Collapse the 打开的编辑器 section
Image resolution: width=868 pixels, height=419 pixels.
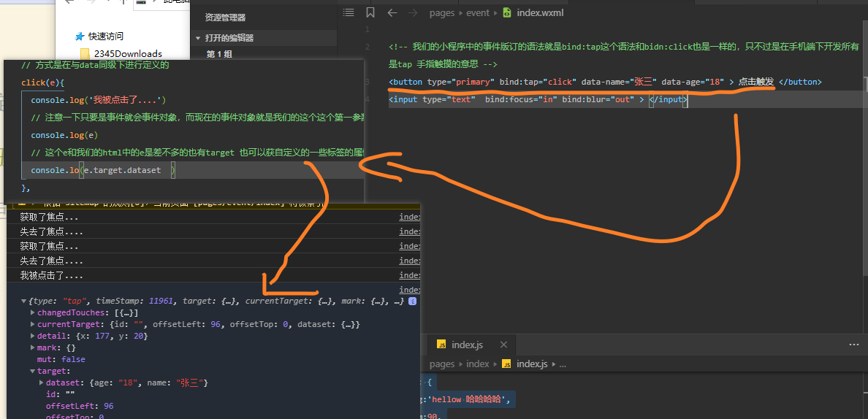[197, 38]
